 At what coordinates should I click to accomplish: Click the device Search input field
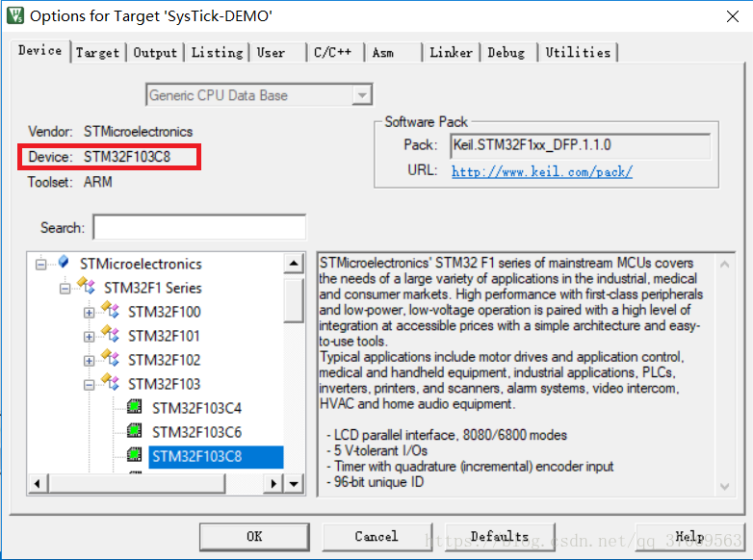click(199, 227)
